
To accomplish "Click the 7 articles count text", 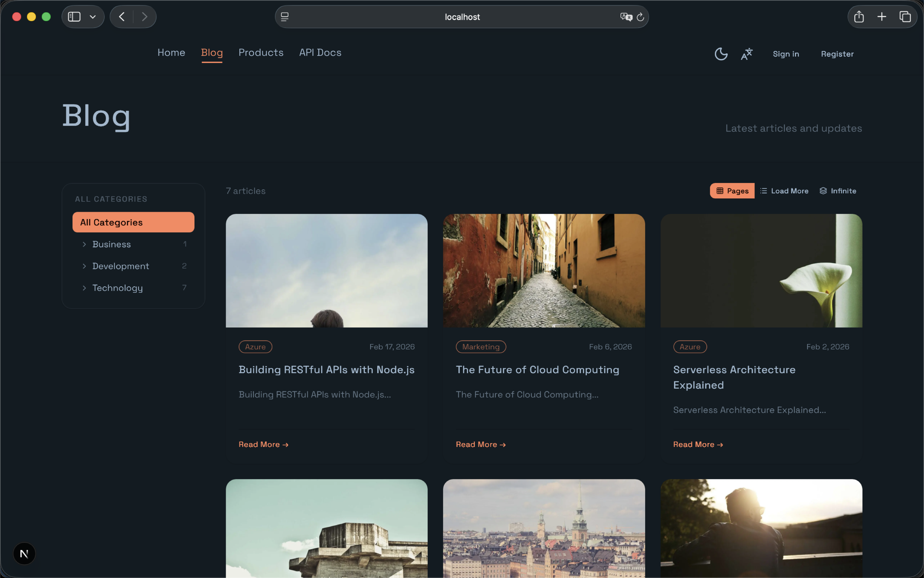I will click(x=245, y=191).
